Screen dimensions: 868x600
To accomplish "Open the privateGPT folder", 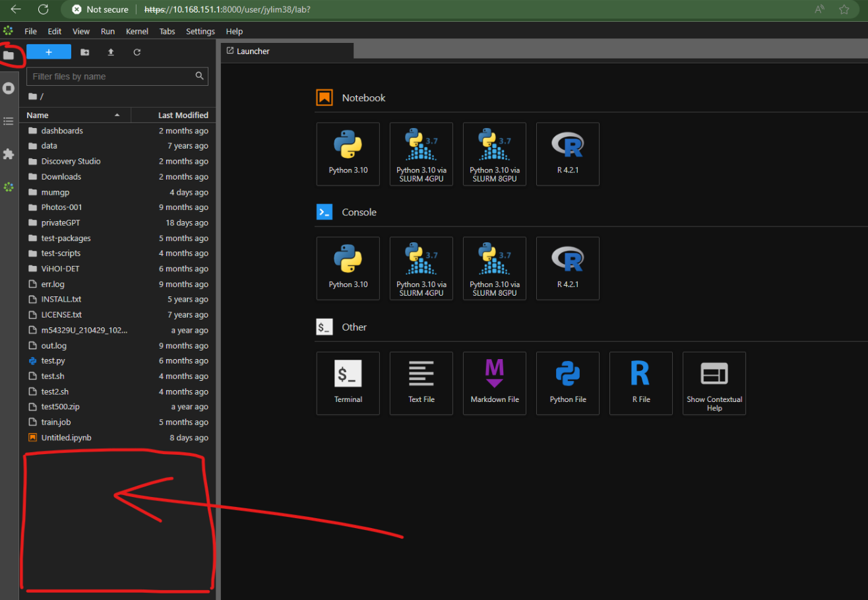I will pos(61,222).
